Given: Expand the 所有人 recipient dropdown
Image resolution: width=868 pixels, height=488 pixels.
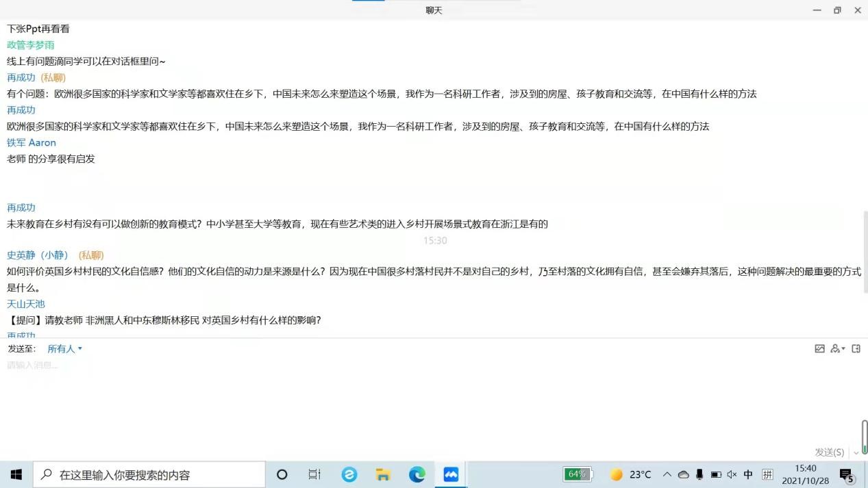Looking at the screenshot, I should (x=64, y=349).
